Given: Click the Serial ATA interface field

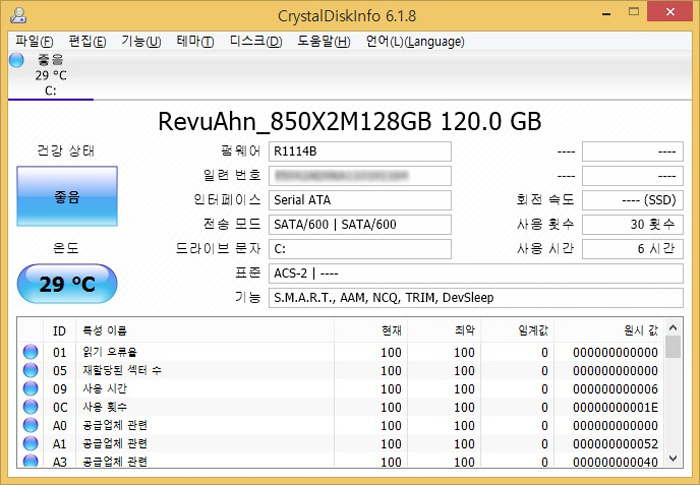Looking at the screenshot, I should pyautogui.click(x=360, y=200).
